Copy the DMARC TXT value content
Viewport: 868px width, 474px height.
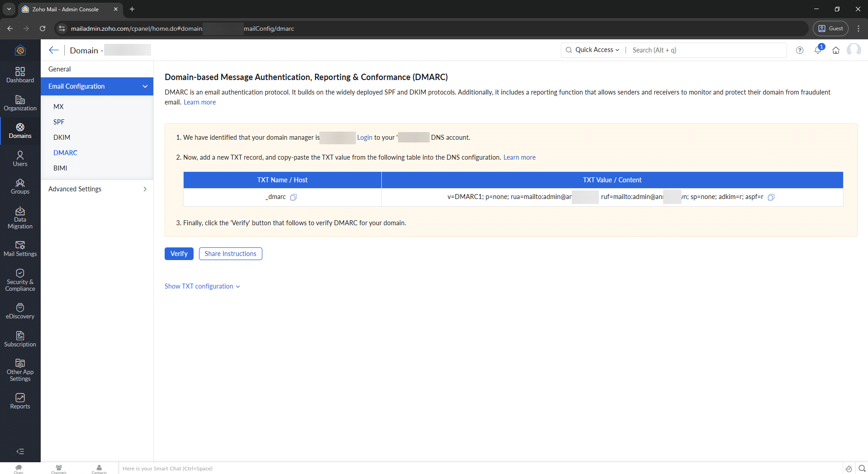click(x=771, y=197)
